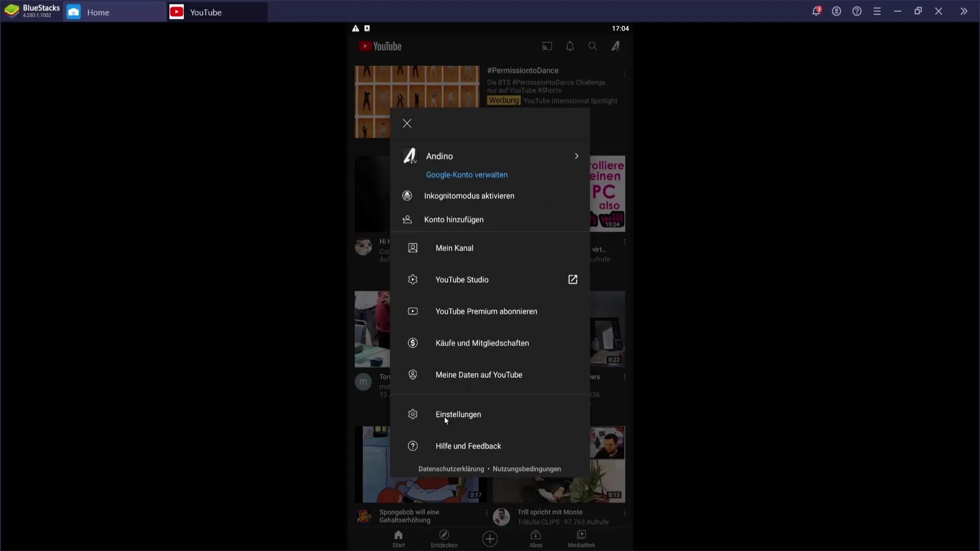The image size is (980, 551).
Task: Open Hilfe und Feedback
Action: pos(468,446)
